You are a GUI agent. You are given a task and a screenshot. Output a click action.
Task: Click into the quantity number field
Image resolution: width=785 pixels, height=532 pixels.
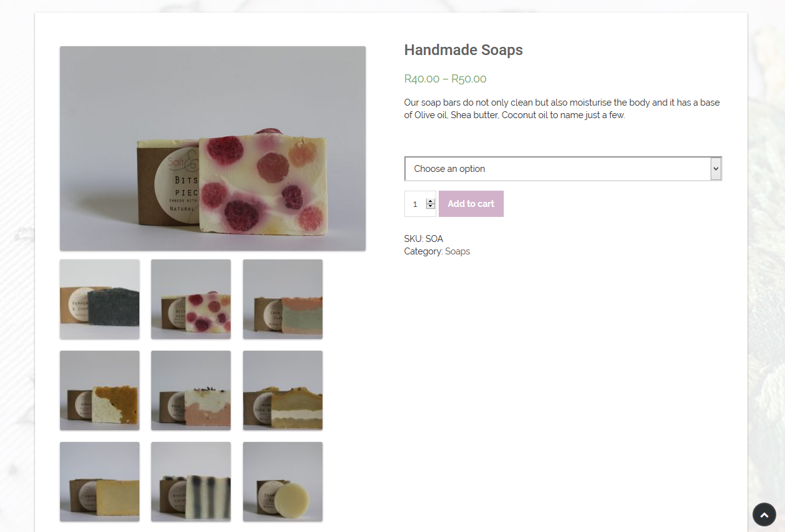[x=415, y=204]
